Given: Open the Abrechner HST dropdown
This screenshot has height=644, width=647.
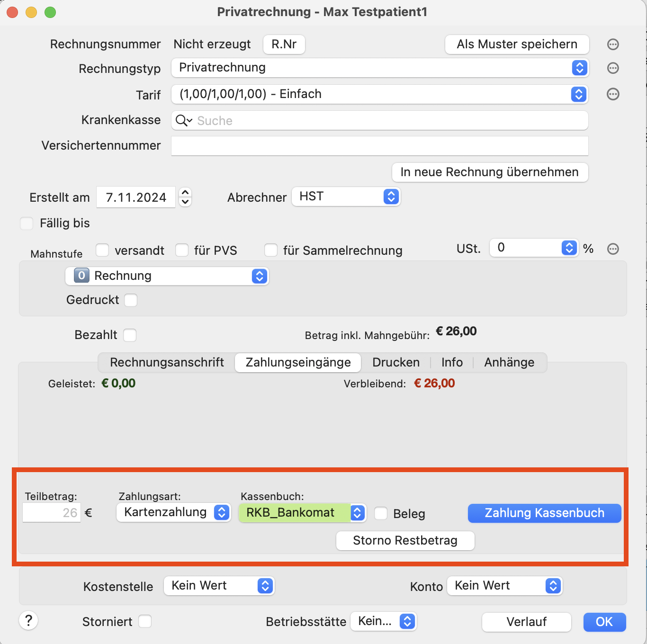Looking at the screenshot, I should [x=346, y=197].
